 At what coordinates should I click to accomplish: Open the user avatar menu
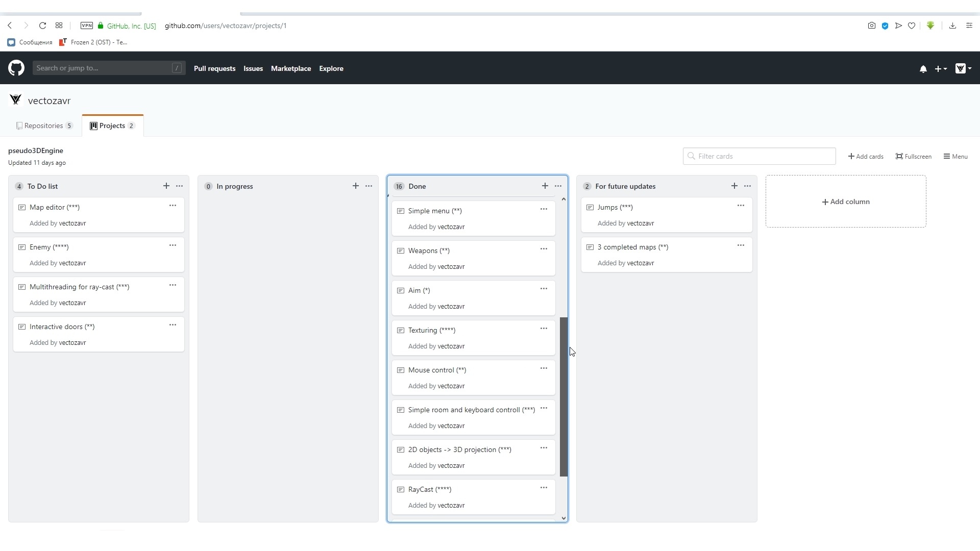[x=963, y=68]
